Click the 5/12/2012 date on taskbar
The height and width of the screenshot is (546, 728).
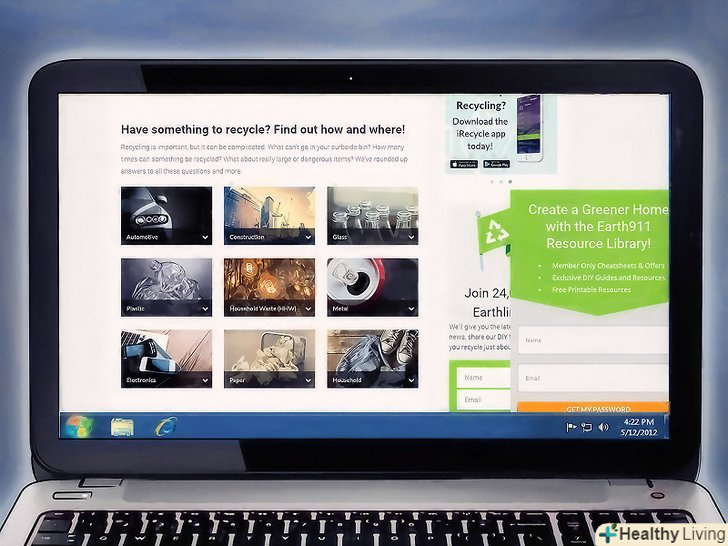pos(639,433)
